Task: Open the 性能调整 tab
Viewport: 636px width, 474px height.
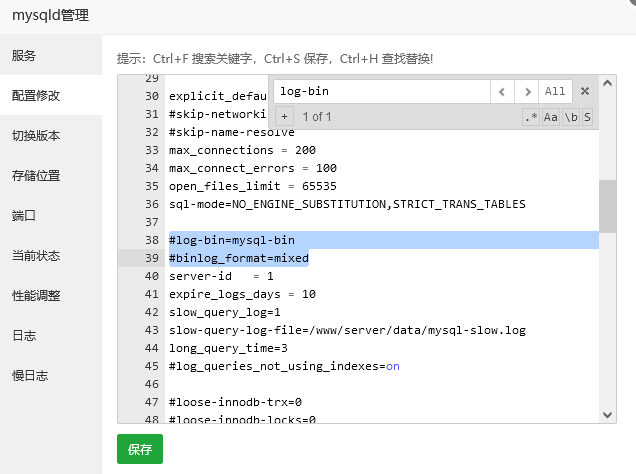Action: coord(51,296)
